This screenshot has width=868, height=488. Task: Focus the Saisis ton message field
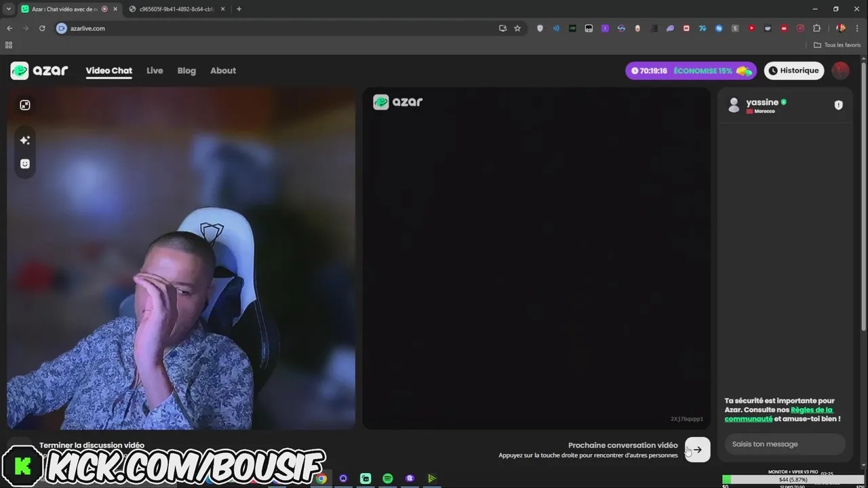(x=785, y=444)
